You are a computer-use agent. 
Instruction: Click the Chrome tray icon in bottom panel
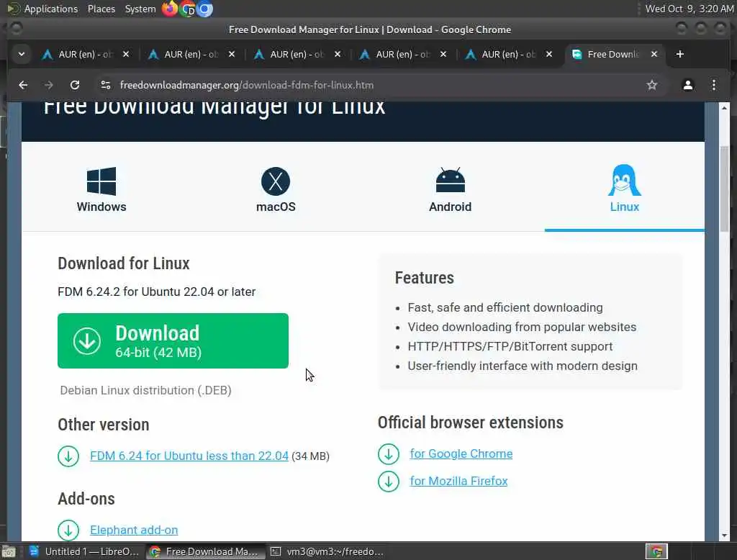pos(656,551)
